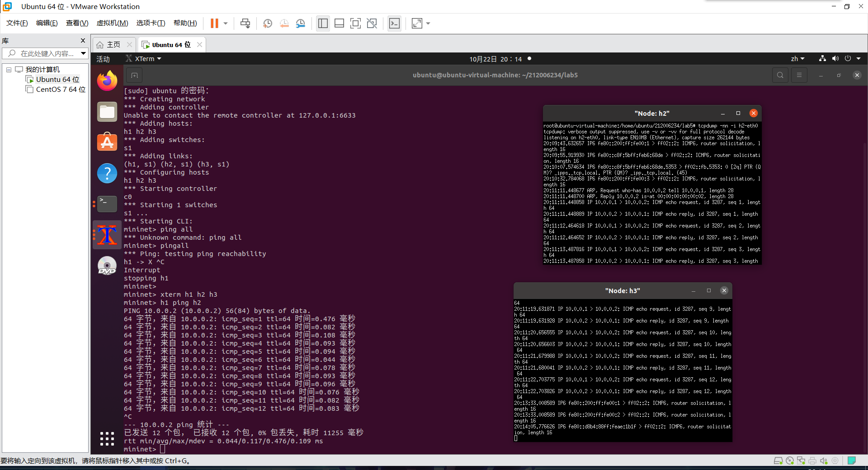Revert to the previous snapshot
Viewport: 868px width, 470px height.
[284, 23]
